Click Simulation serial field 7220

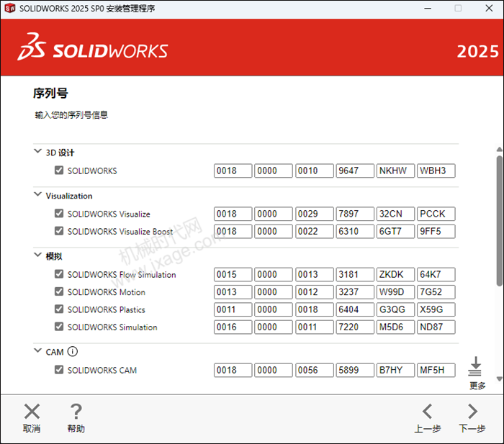[355, 327]
